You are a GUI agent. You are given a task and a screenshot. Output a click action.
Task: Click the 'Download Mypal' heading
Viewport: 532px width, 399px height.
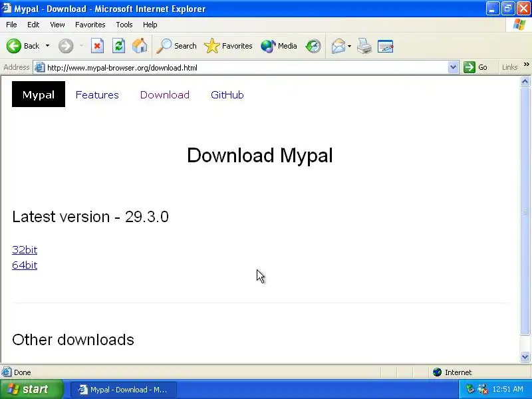pos(260,155)
